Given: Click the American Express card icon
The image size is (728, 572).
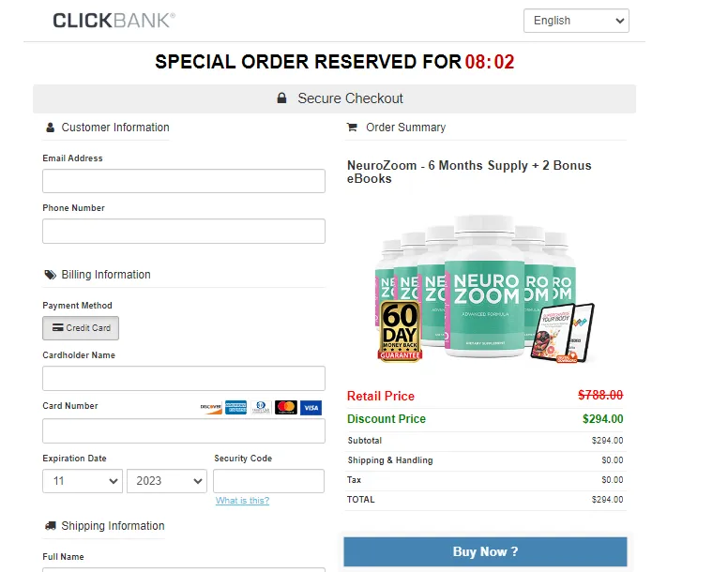Looking at the screenshot, I should pos(235,408).
